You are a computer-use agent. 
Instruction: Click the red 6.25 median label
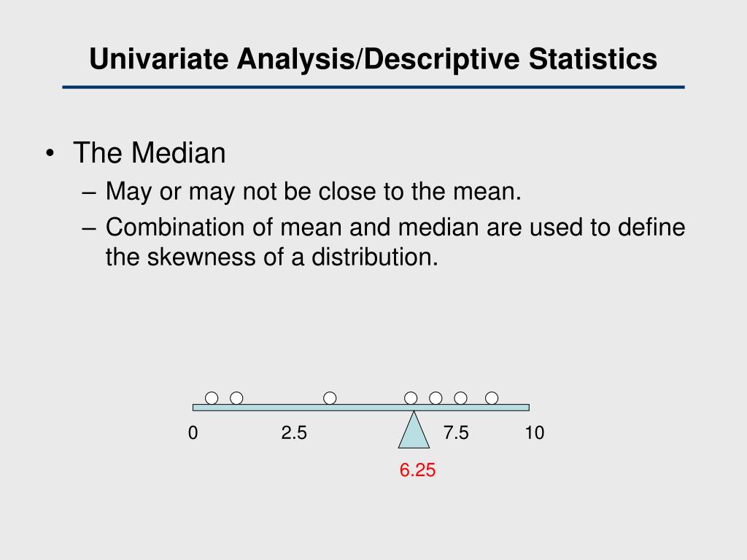click(417, 470)
